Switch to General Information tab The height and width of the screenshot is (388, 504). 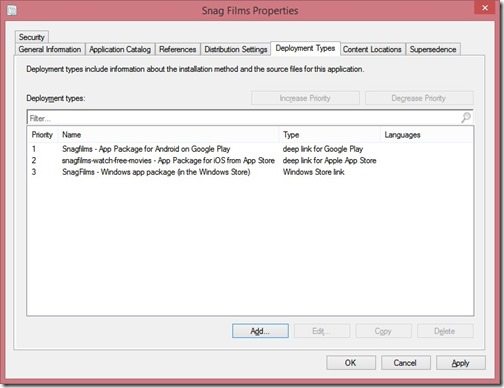coord(50,49)
